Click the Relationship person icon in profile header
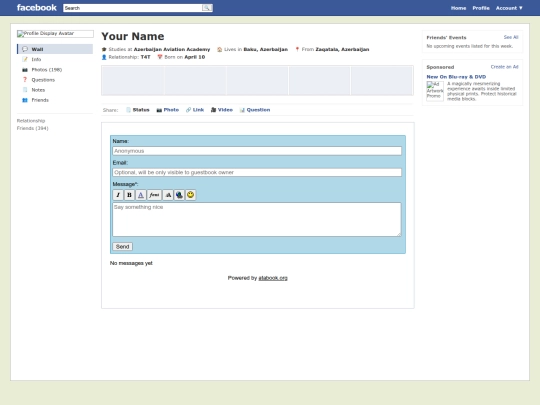540x405 pixels. tap(104, 57)
